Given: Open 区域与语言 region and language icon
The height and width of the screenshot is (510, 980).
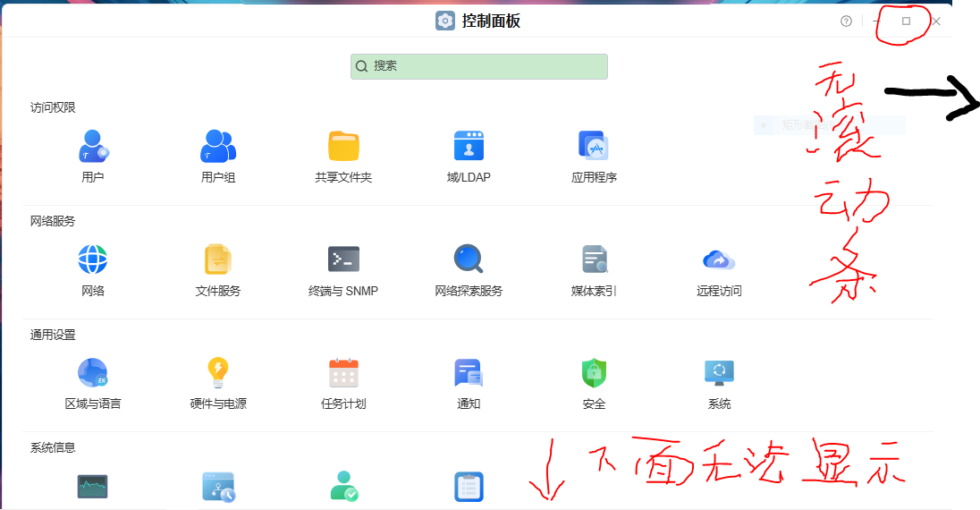Looking at the screenshot, I should coord(92,373).
